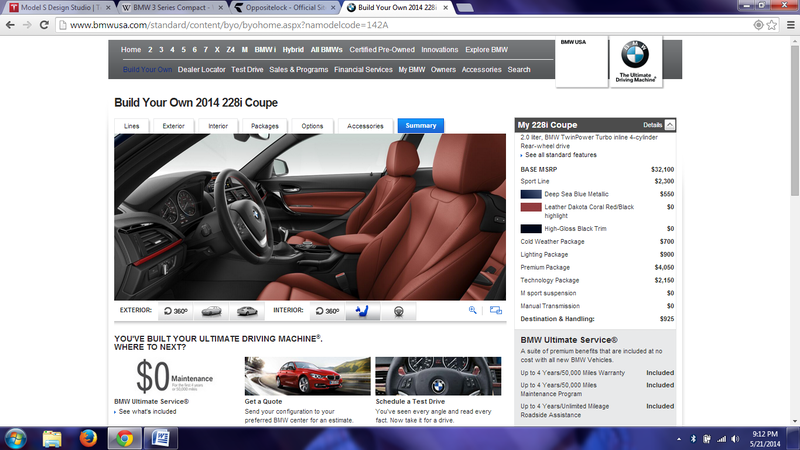Open exterior 360° view
This screenshot has height=450, width=800.
click(176, 311)
